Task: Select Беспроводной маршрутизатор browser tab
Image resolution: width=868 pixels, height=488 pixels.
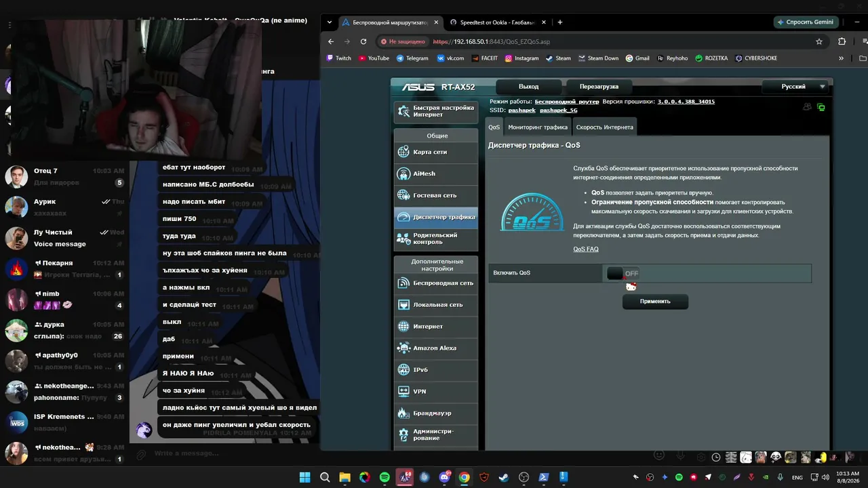Action: [390, 22]
